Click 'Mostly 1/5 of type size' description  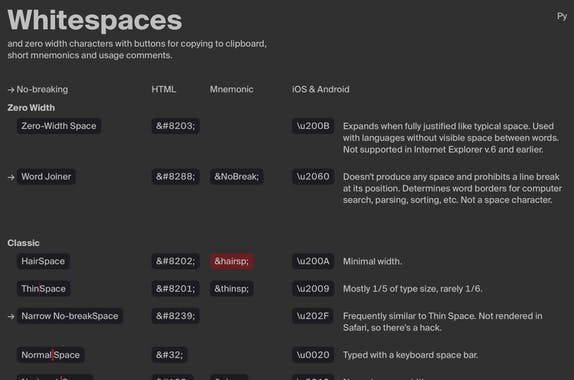[x=413, y=289]
